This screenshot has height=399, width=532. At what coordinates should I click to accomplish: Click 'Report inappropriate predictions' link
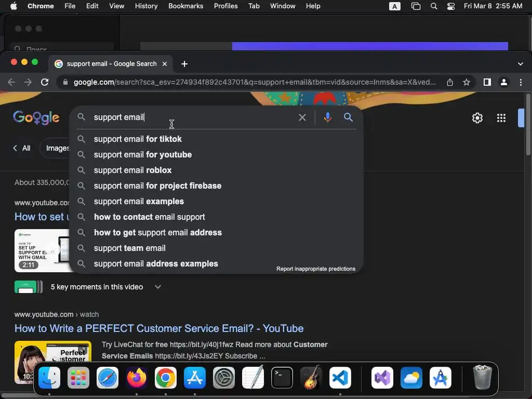click(x=315, y=269)
